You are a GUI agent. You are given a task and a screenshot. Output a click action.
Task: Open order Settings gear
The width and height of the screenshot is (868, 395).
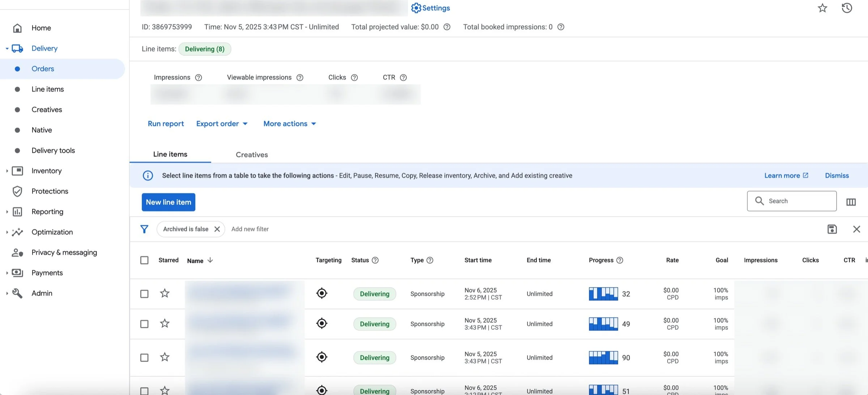tap(430, 8)
